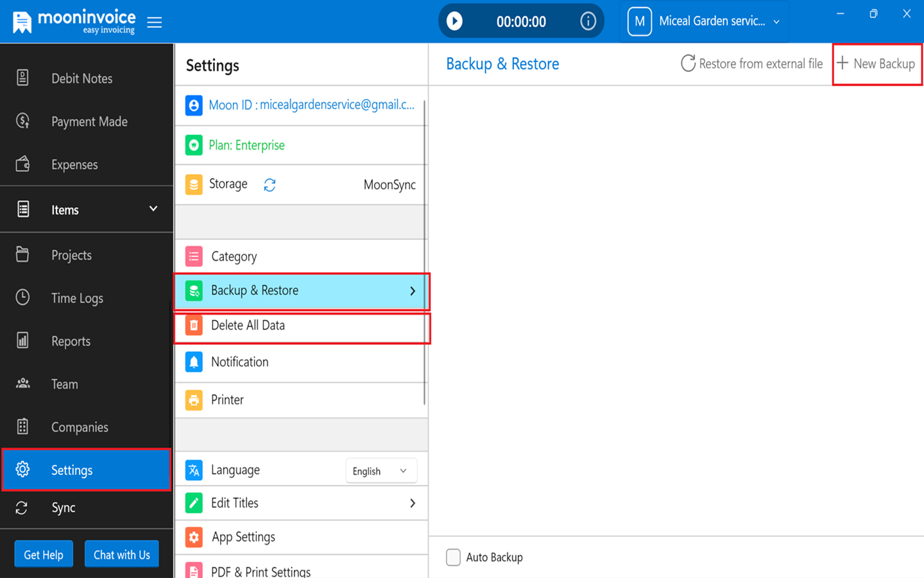Click the timer info icon
The image size is (924, 578).
[x=588, y=21]
